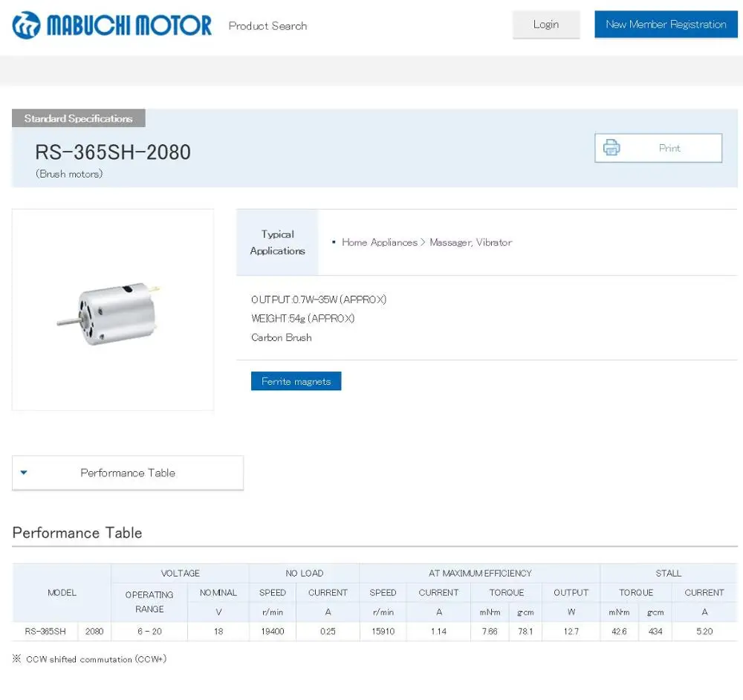Click the no load speed value 19400
The width and height of the screenshot is (743, 700).
pos(273,632)
